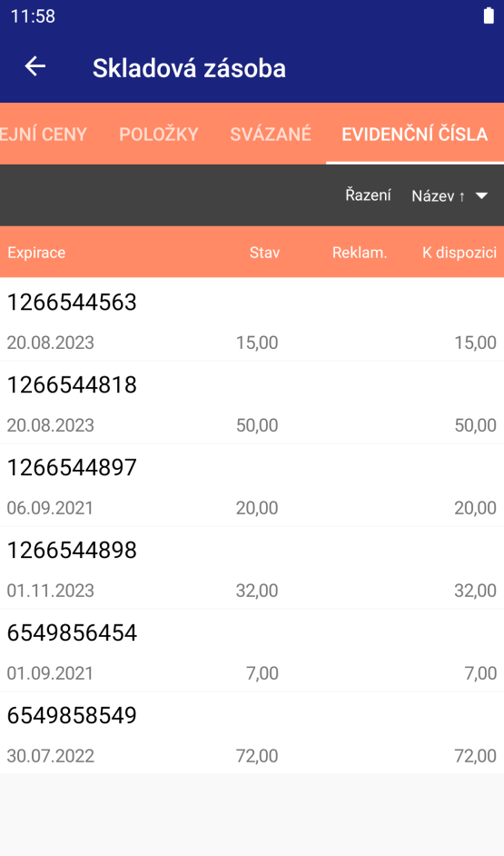Open record 1266544897
This screenshot has width=504, height=856.
tap(252, 484)
